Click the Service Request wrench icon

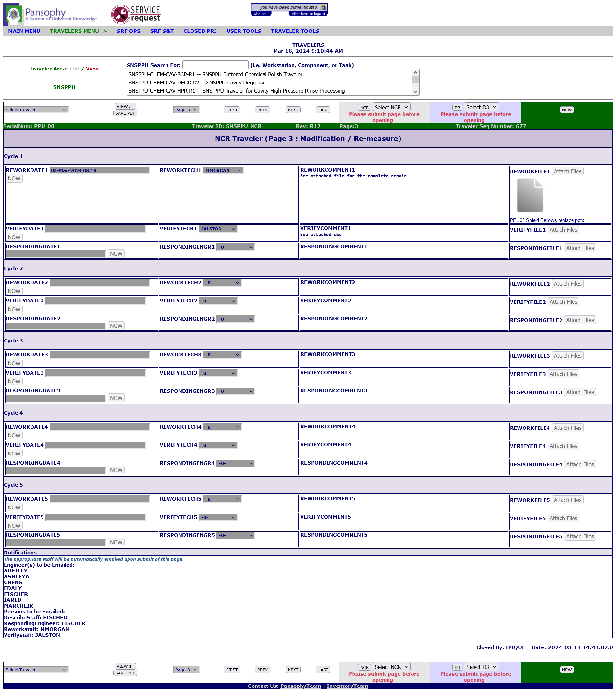pos(120,14)
